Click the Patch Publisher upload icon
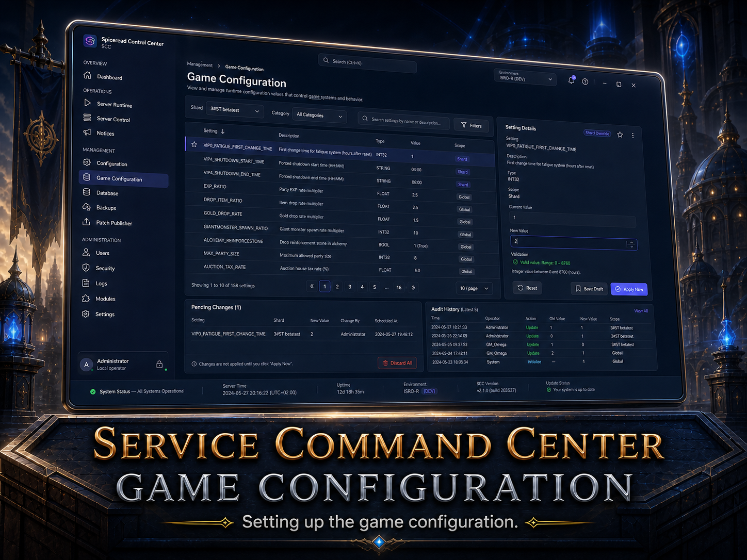This screenshot has height=560, width=747. [86, 222]
